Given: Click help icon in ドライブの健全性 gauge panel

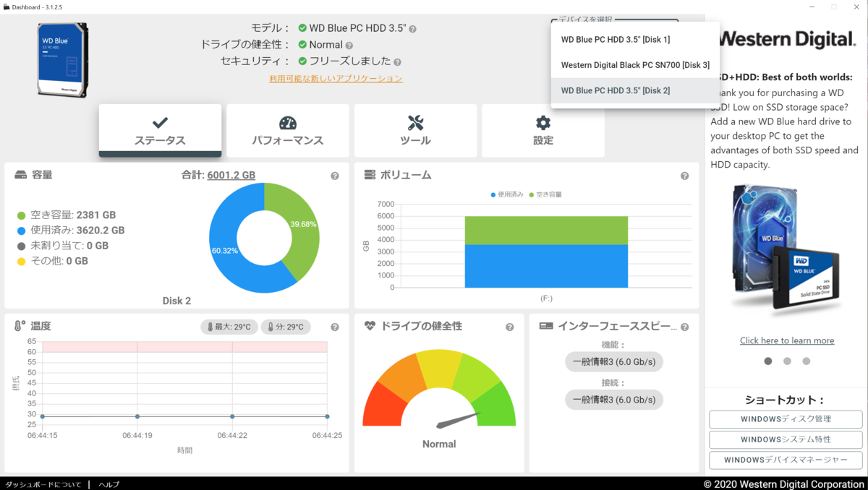Looking at the screenshot, I should click(510, 327).
